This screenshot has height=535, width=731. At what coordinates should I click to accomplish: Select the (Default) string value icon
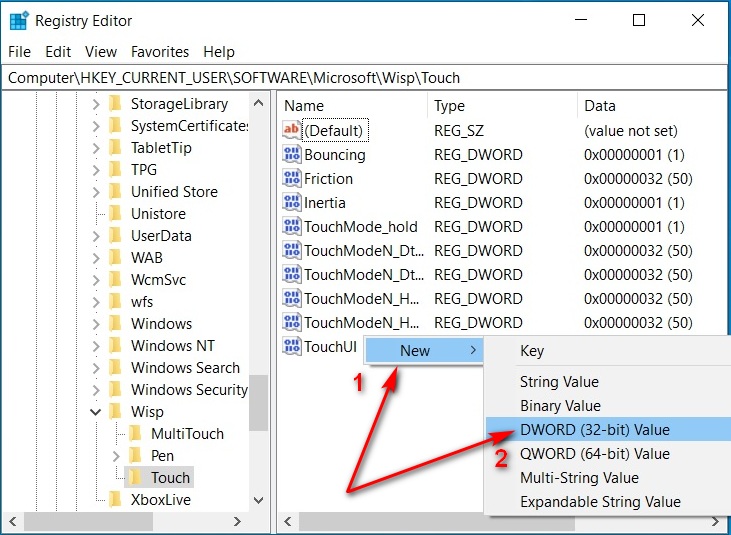tap(292, 130)
